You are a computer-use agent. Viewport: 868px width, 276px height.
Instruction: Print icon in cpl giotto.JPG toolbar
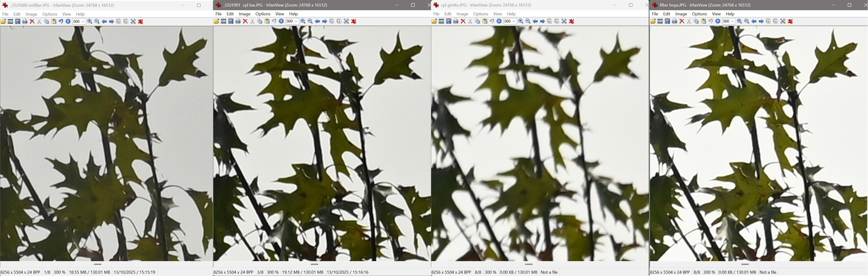coord(456,21)
